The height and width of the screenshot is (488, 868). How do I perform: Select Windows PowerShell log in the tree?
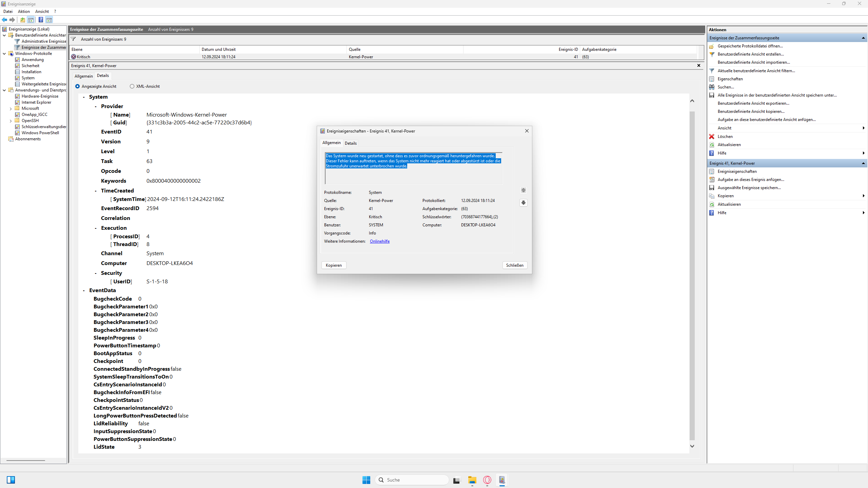(x=40, y=133)
